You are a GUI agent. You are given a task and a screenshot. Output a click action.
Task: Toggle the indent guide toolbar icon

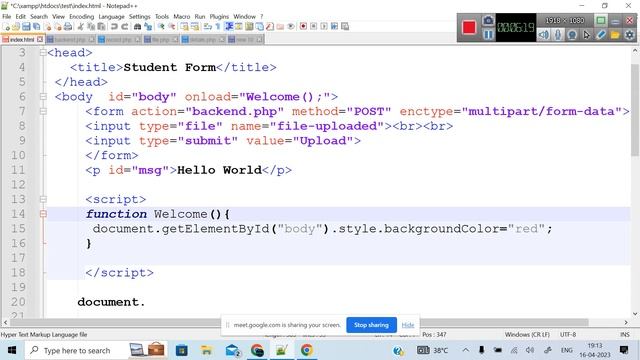229,27
